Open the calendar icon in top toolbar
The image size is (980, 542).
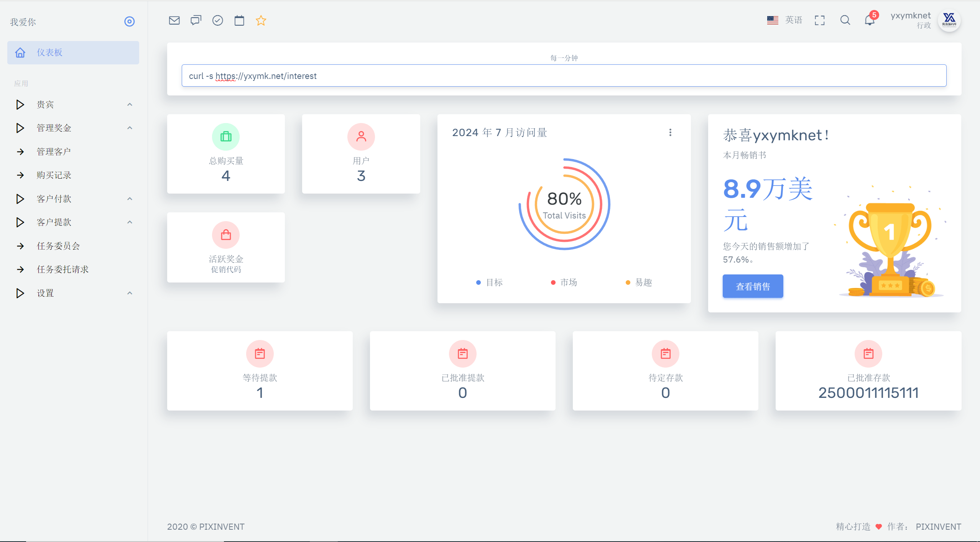[x=239, y=20]
